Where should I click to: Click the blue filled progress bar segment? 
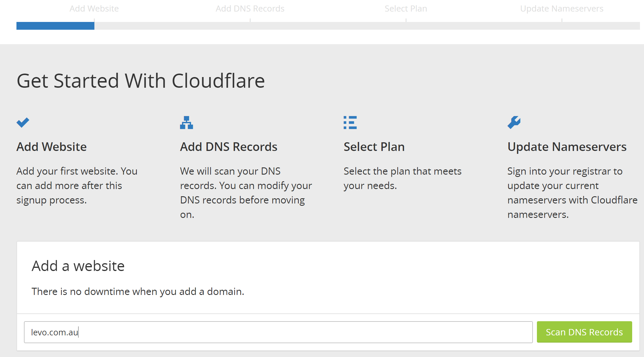55,26
